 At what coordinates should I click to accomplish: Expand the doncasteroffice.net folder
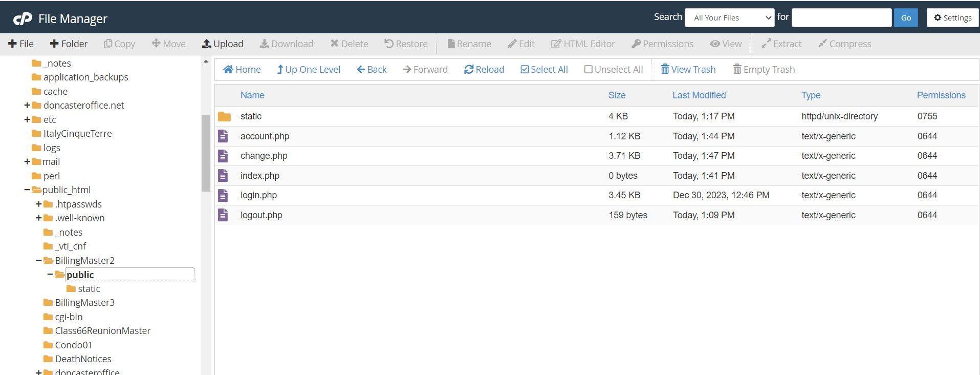point(27,106)
